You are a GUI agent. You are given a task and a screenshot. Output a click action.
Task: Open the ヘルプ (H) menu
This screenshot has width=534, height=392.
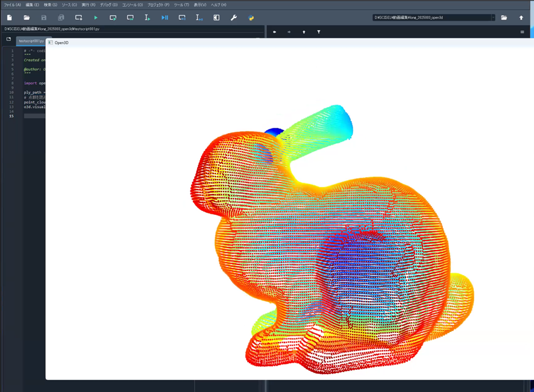click(x=218, y=5)
